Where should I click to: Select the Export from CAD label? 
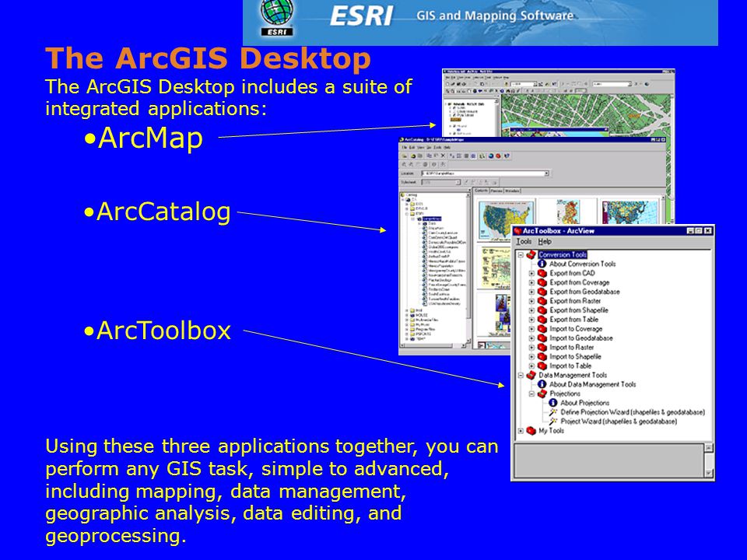(572, 273)
